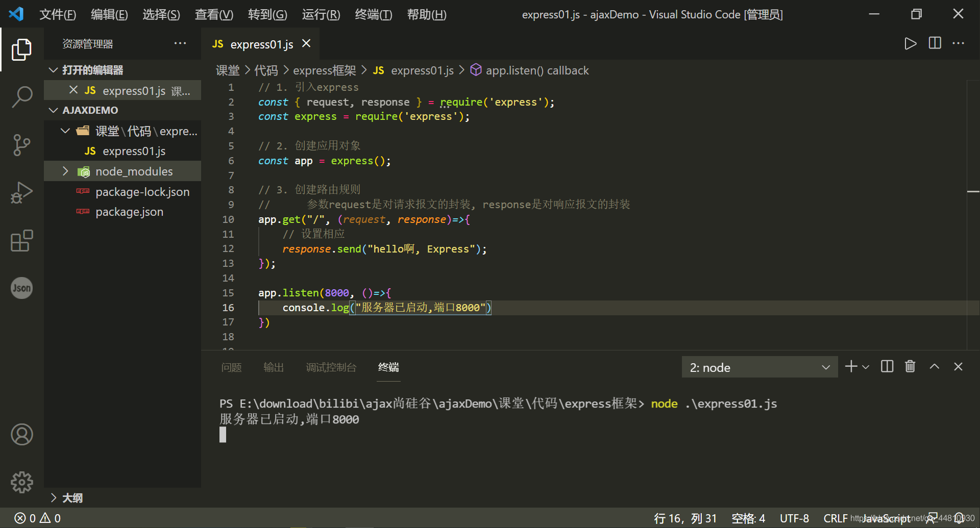This screenshot has height=528, width=980.
Task: Close express01.js in open editors list
Action: [x=73, y=90]
